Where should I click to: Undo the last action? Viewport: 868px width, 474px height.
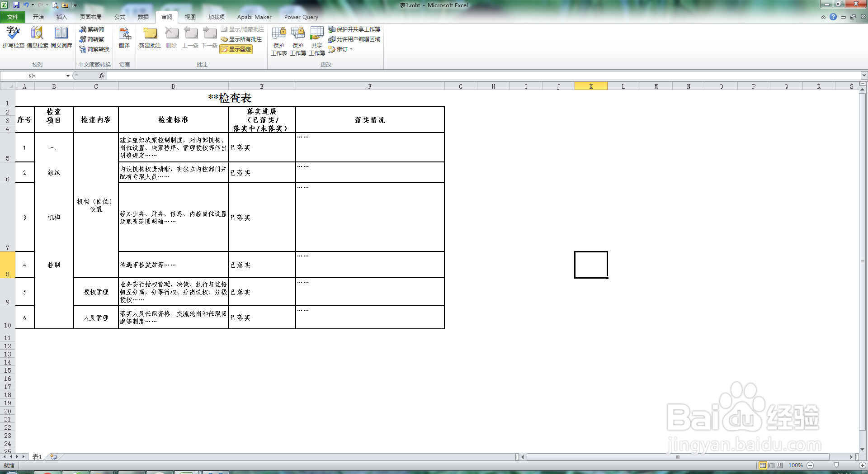tap(26, 5)
